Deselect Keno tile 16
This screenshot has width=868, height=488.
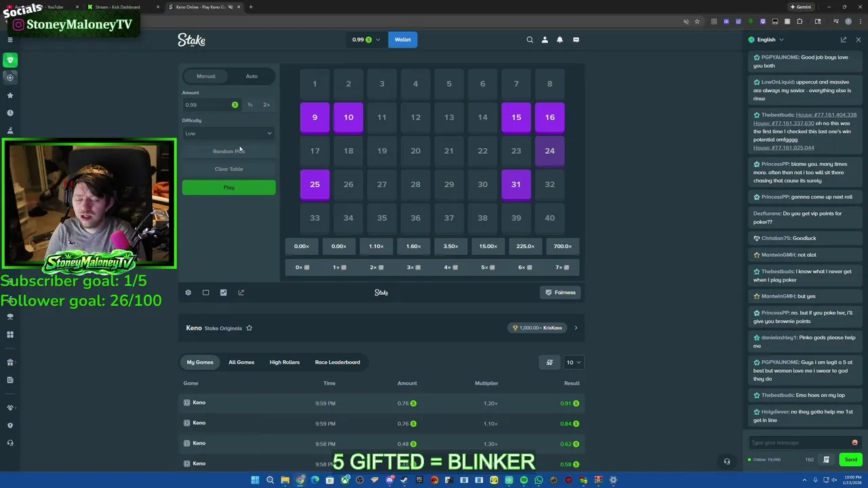[550, 117]
